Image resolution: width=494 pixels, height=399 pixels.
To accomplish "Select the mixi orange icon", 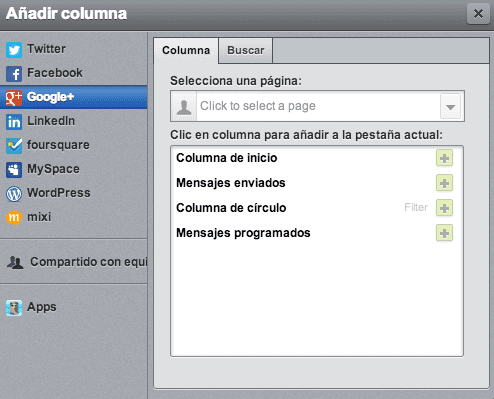I will click(x=14, y=218).
